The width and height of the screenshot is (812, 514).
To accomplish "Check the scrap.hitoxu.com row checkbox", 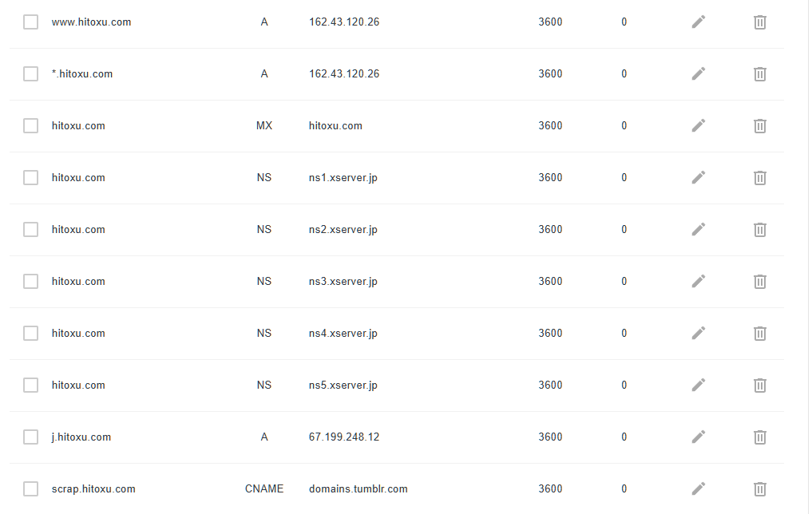I will coord(31,489).
